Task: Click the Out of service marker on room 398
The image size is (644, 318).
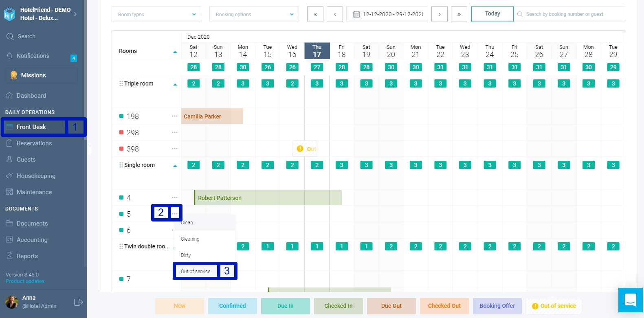Action: pyautogui.click(x=305, y=149)
